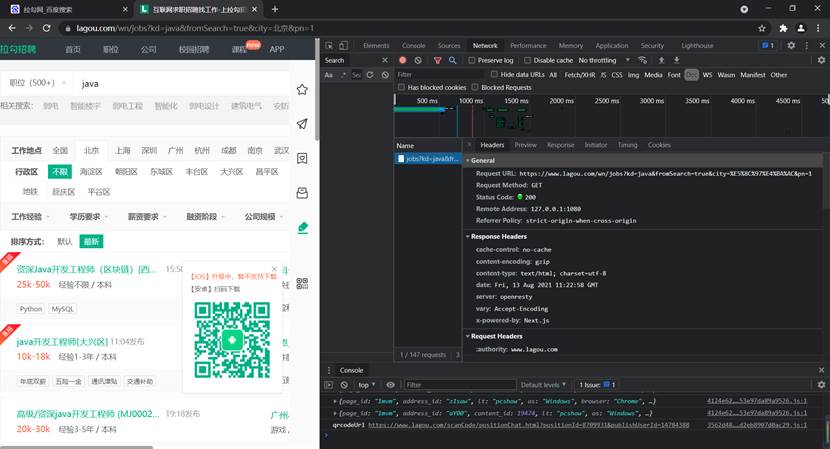Check the Hide data URLs checkbox

point(494,75)
